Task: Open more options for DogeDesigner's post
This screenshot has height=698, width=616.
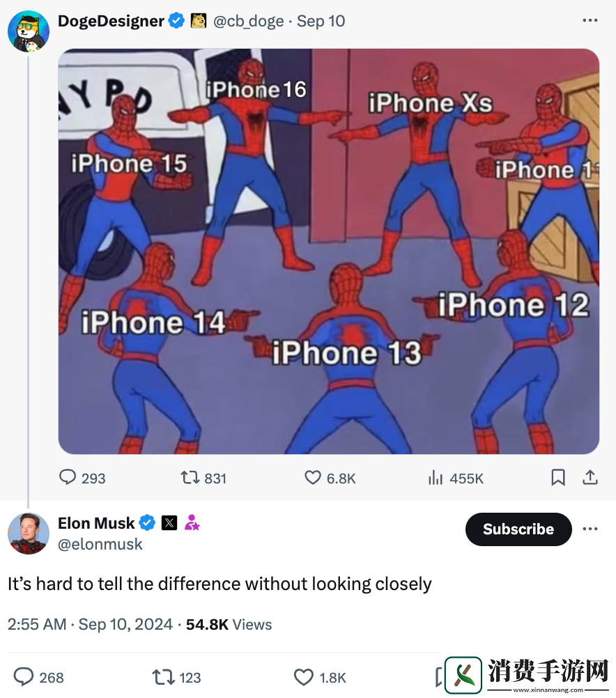Action: click(590, 21)
